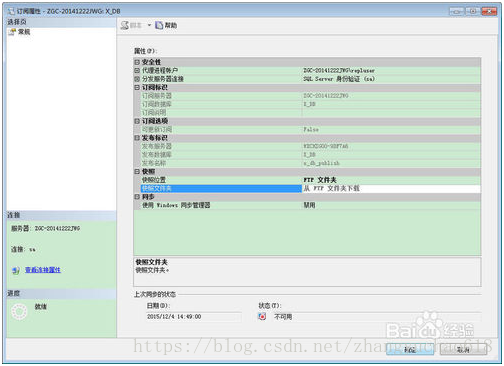Image resolution: width=504 pixels, height=366 pixels.
Task: Click the 取消 (Cancel) button
Action: [x=463, y=350]
